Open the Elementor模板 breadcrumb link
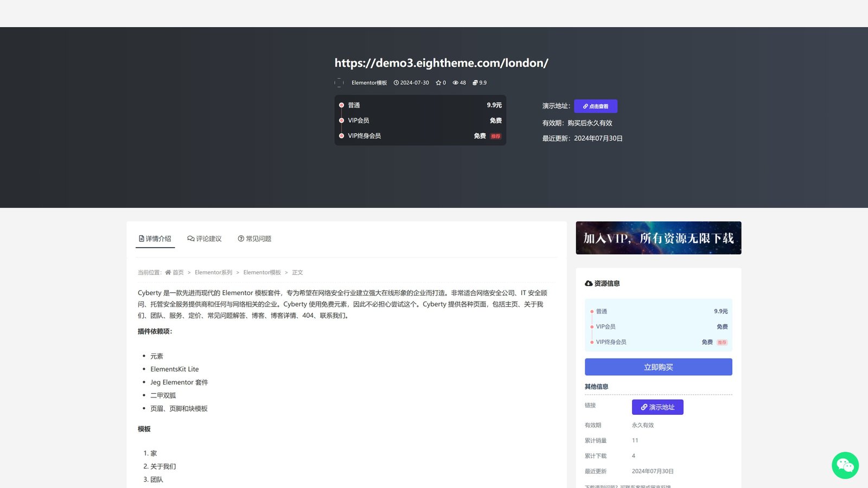Image resolution: width=868 pixels, height=488 pixels. (x=262, y=273)
